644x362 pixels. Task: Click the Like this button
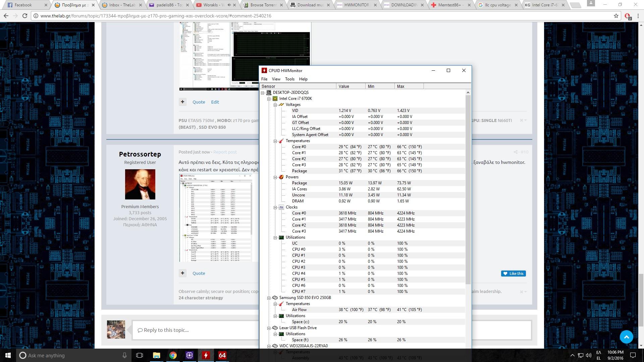[x=513, y=274]
